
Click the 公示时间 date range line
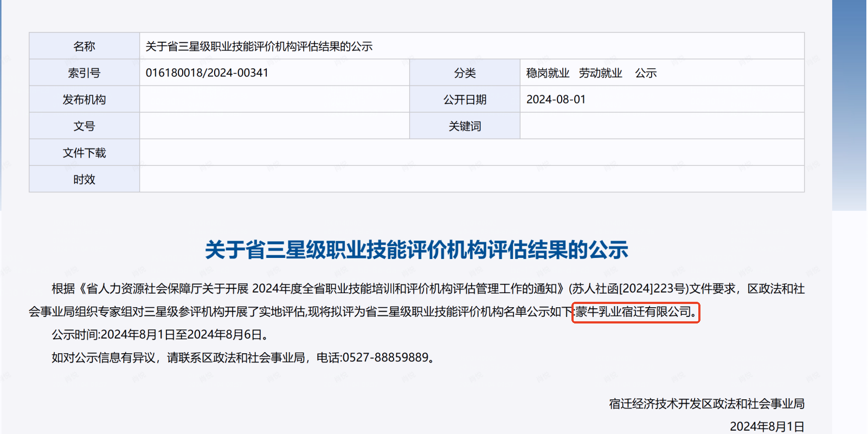(x=160, y=335)
